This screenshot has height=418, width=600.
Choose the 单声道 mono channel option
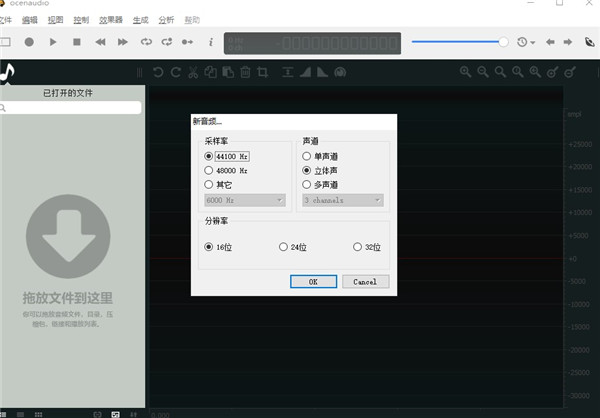[306, 157]
